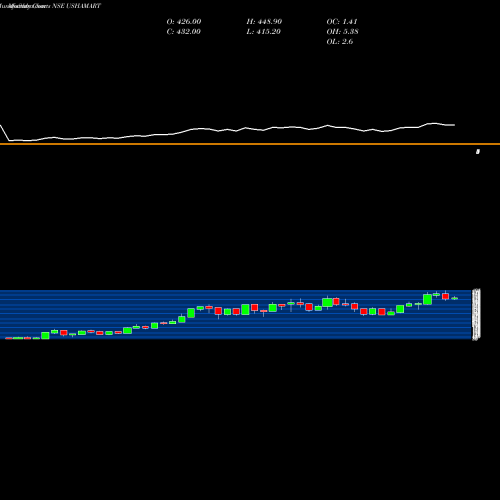Click the 'OH: 5.38' readout
The image size is (500, 500).
coord(342,31)
